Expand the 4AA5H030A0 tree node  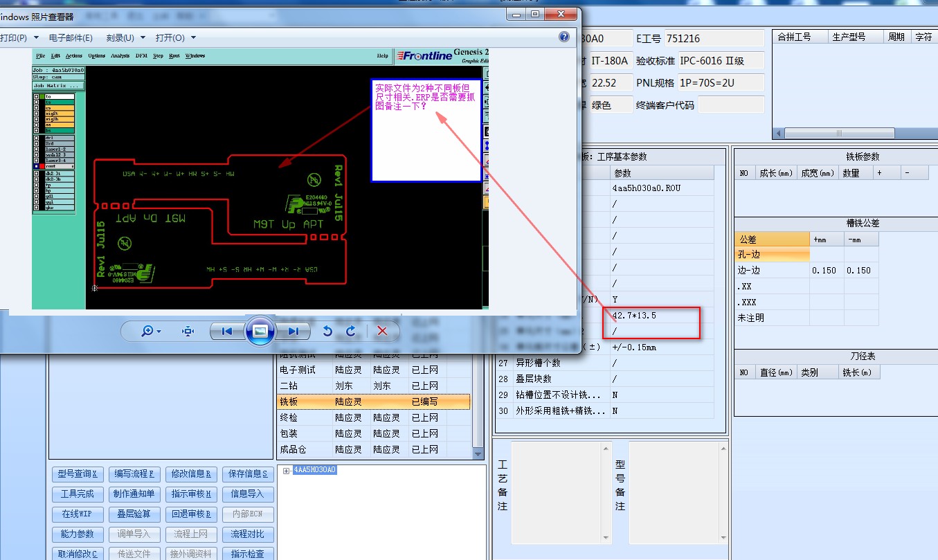287,470
